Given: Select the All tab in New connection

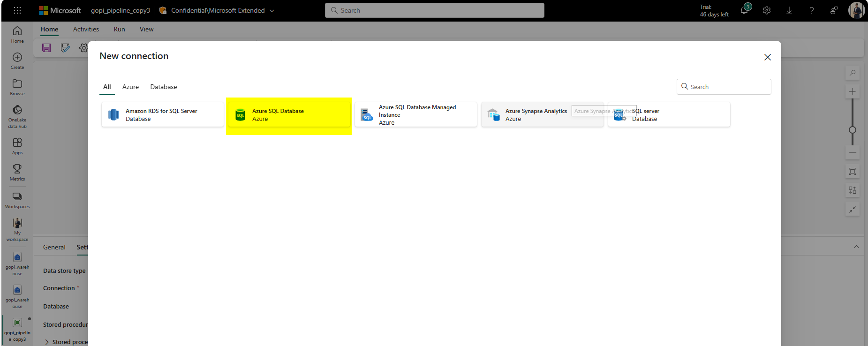Looking at the screenshot, I should 107,87.
